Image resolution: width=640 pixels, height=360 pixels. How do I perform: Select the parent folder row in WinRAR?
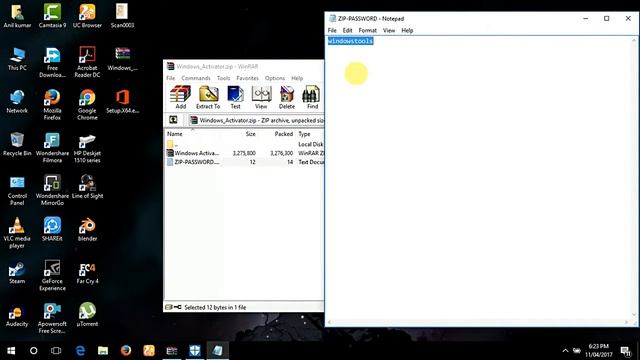coord(245,144)
